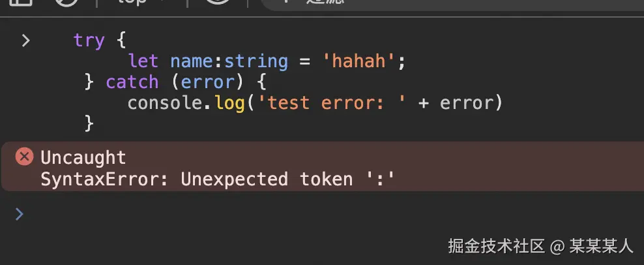
Task: Click the red error cross icon
Action: point(24,157)
